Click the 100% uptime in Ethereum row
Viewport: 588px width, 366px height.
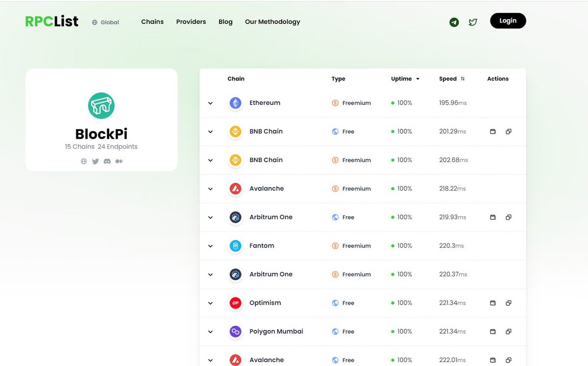(x=405, y=103)
